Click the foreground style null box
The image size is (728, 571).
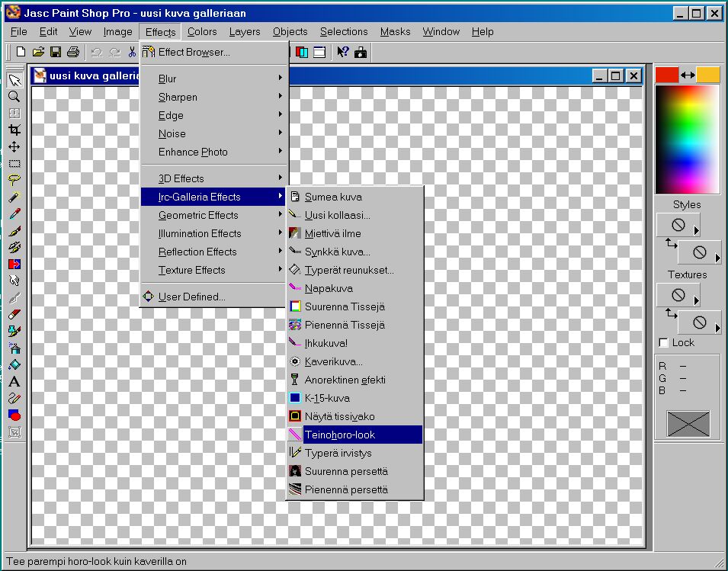tap(678, 225)
